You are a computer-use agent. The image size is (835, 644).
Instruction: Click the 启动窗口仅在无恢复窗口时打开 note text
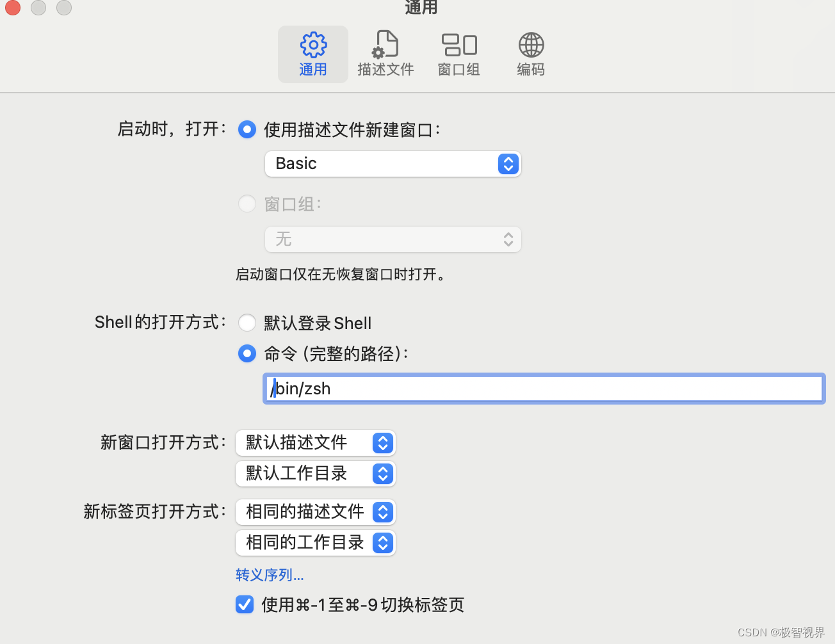(x=341, y=275)
